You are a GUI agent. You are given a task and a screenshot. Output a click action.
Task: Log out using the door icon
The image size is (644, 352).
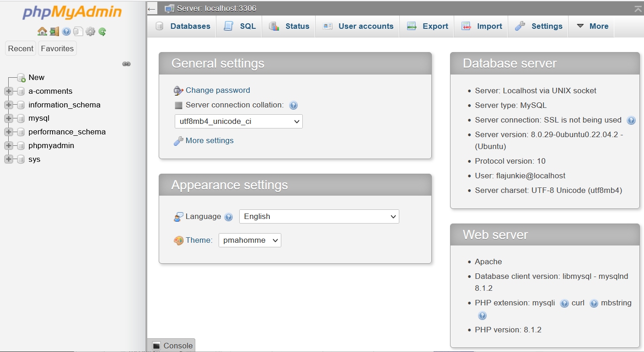54,32
